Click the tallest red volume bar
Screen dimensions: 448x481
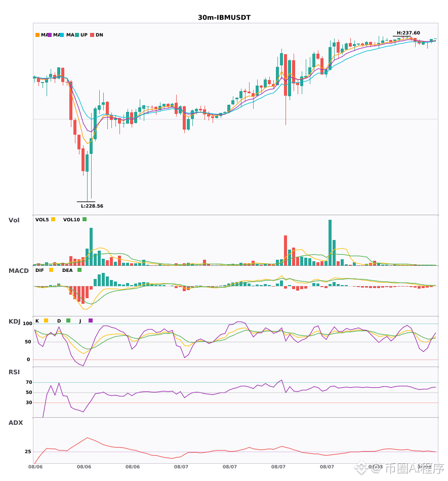(x=286, y=251)
